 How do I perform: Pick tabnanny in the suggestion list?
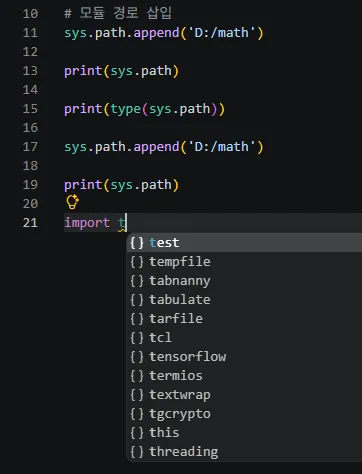click(x=245, y=281)
